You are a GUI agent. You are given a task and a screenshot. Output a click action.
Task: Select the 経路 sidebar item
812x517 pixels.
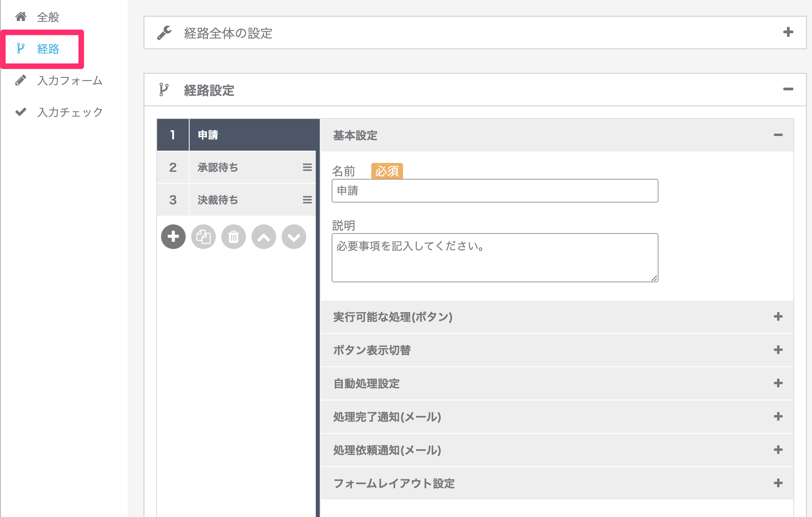coord(48,49)
